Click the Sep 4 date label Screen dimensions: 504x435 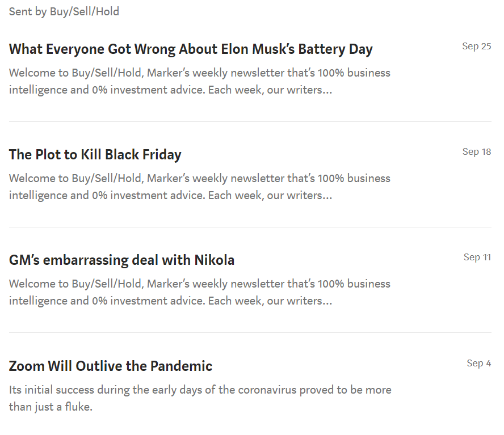478,363
